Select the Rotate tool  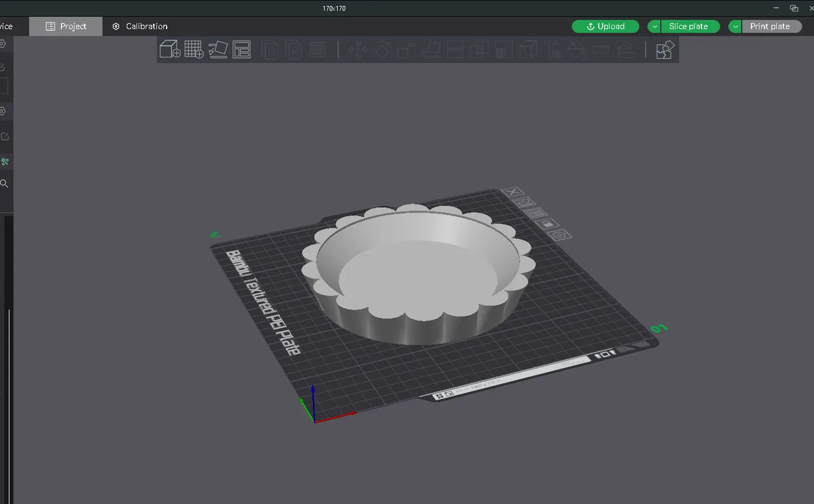[382, 50]
